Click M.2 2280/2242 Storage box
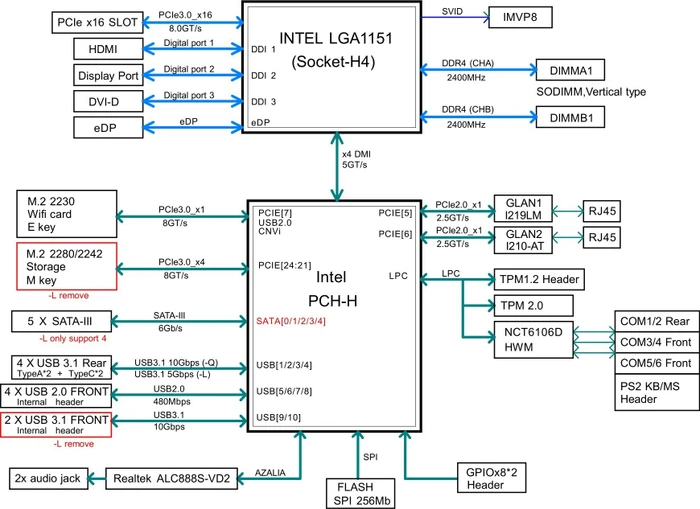 (x=67, y=267)
